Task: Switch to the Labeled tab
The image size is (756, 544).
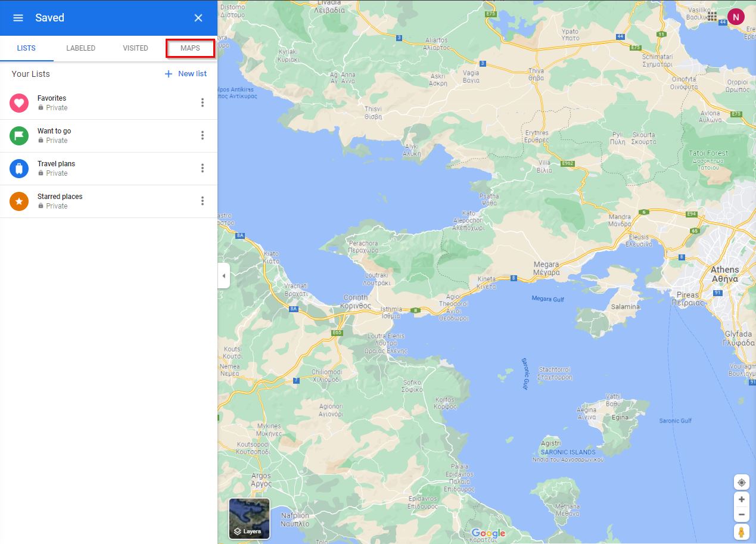Action: click(x=81, y=48)
